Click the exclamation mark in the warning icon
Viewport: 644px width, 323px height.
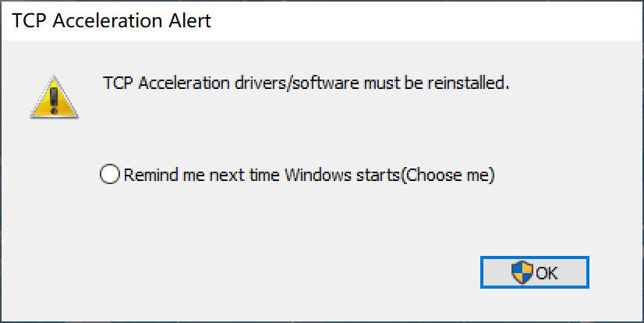coord(54,100)
